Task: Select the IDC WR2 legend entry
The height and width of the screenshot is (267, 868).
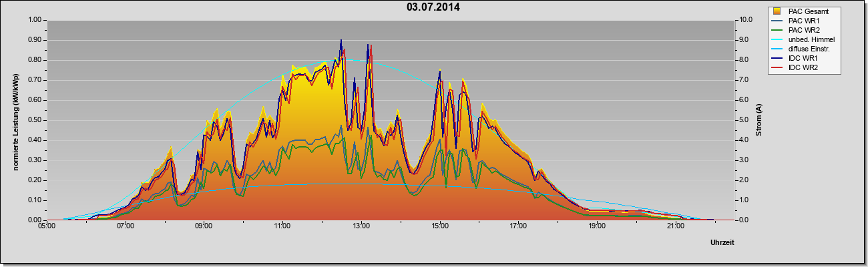Action: tap(797, 67)
